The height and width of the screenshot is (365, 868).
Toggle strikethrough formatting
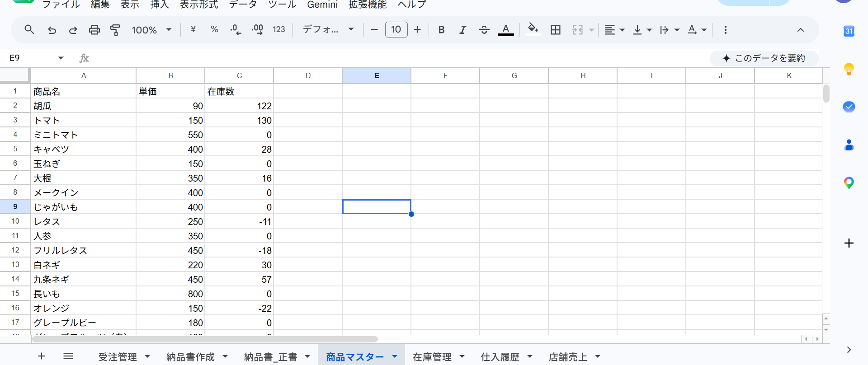tap(484, 30)
